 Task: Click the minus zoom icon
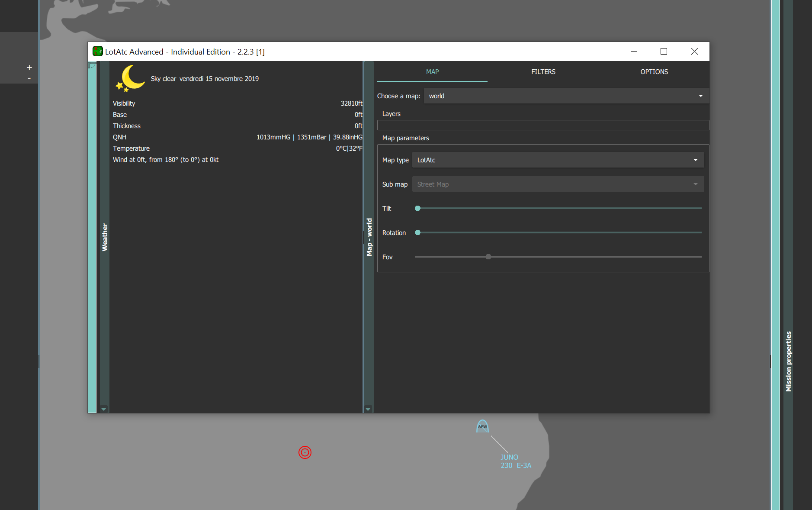[29, 78]
